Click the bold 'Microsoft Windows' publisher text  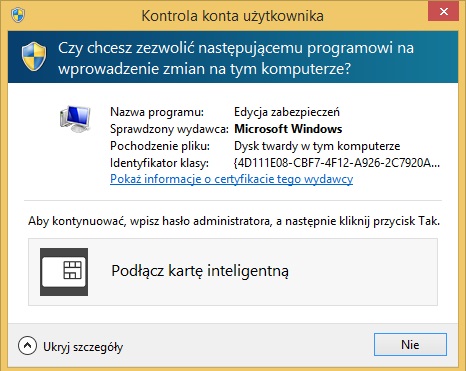288,129
